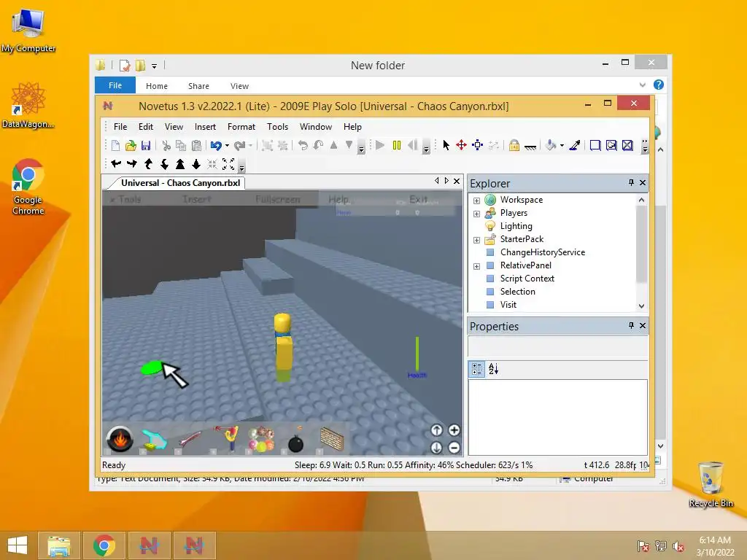Open the File tab in New folder window
The width and height of the screenshot is (747, 560).
coord(115,85)
